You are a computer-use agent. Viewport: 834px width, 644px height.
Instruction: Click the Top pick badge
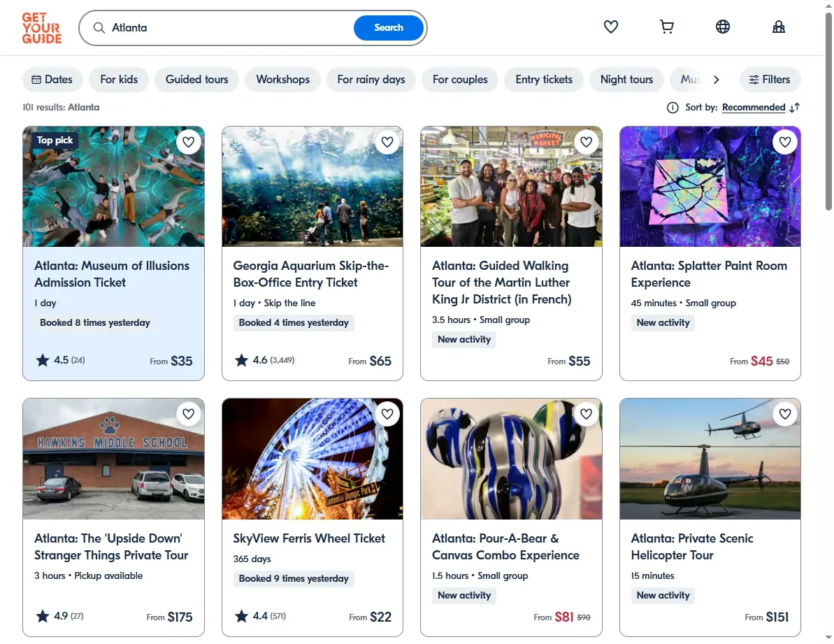55,141
